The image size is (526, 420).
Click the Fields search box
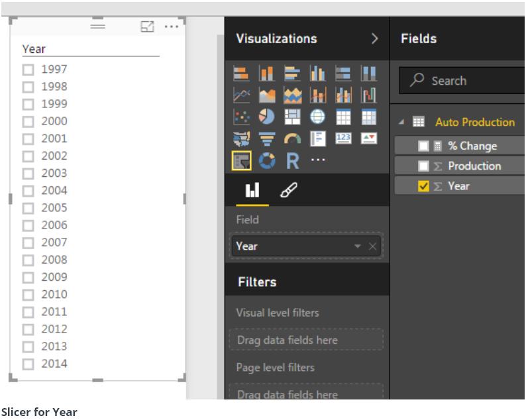click(462, 81)
